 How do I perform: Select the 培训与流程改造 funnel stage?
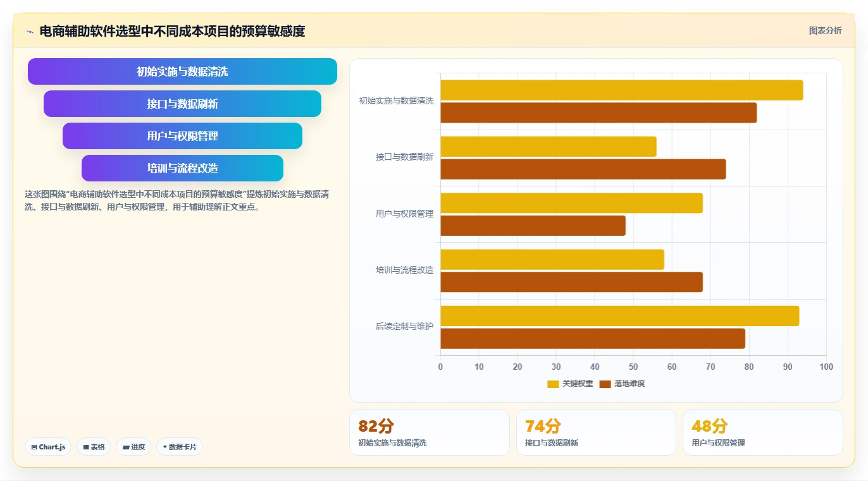click(182, 168)
